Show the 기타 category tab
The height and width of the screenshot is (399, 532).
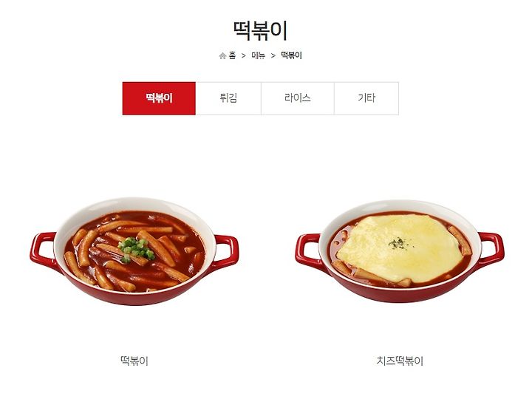(366, 98)
